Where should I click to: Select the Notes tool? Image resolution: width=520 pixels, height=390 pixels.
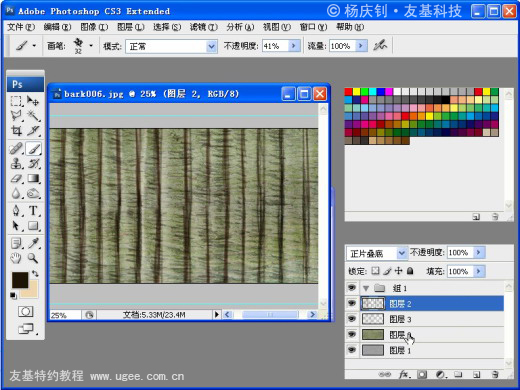click(x=16, y=243)
